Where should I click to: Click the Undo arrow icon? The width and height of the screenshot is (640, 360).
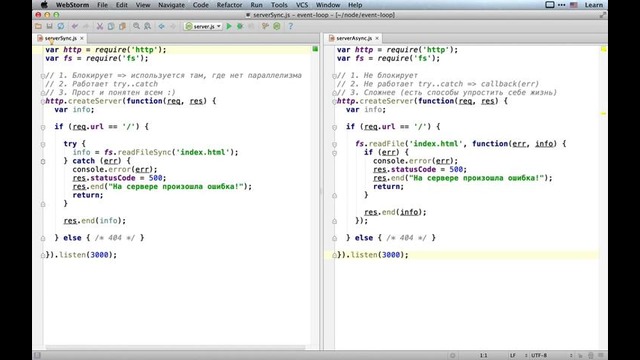(x=75, y=26)
